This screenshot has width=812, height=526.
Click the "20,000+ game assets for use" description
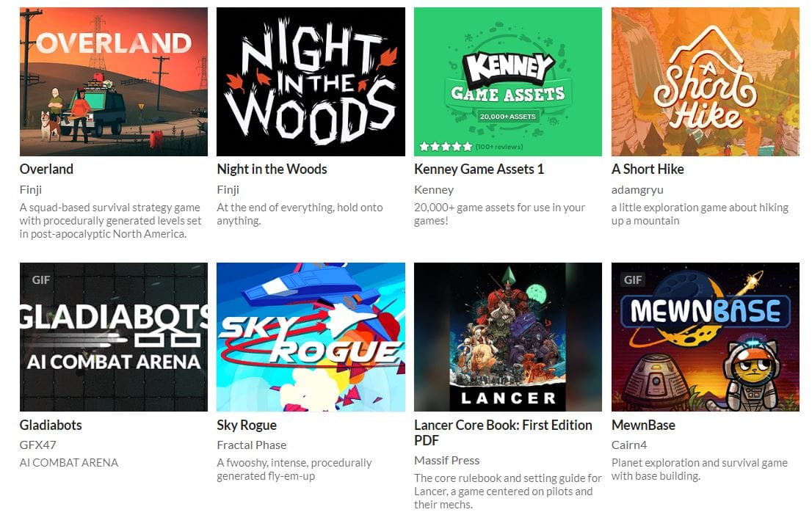pyautogui.click(x=500, y=214)
